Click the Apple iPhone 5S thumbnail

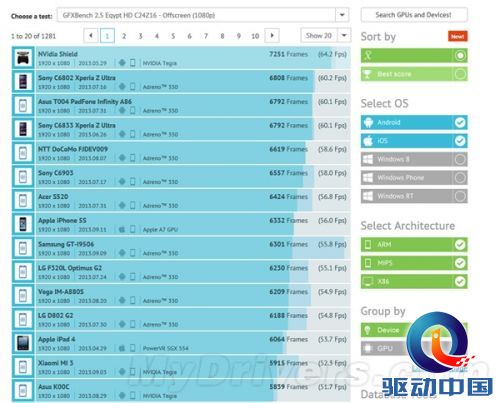coord(23,224)
